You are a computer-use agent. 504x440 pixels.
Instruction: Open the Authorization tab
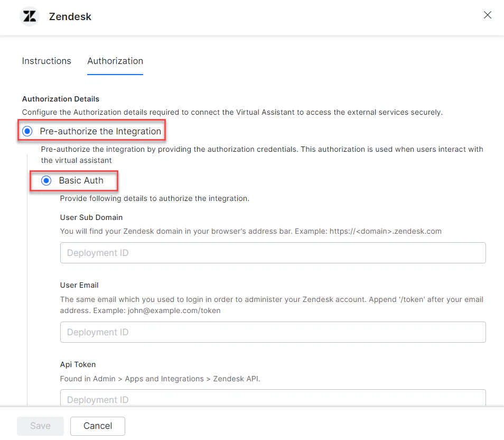[115, 61]
